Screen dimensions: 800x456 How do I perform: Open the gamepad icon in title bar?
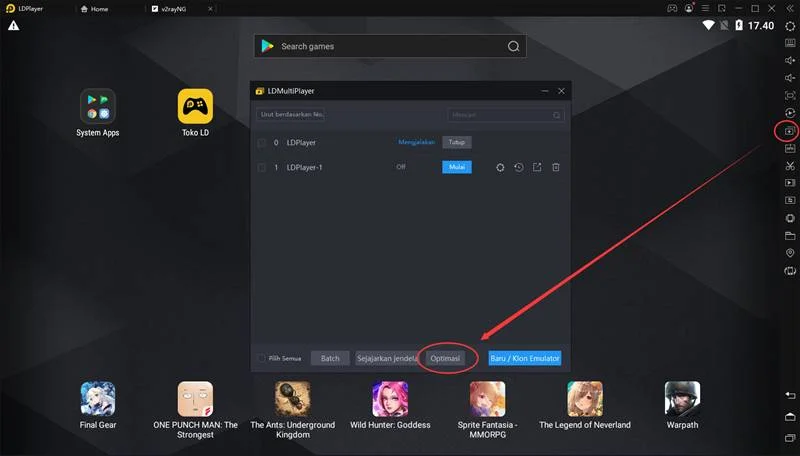(672, 9)
